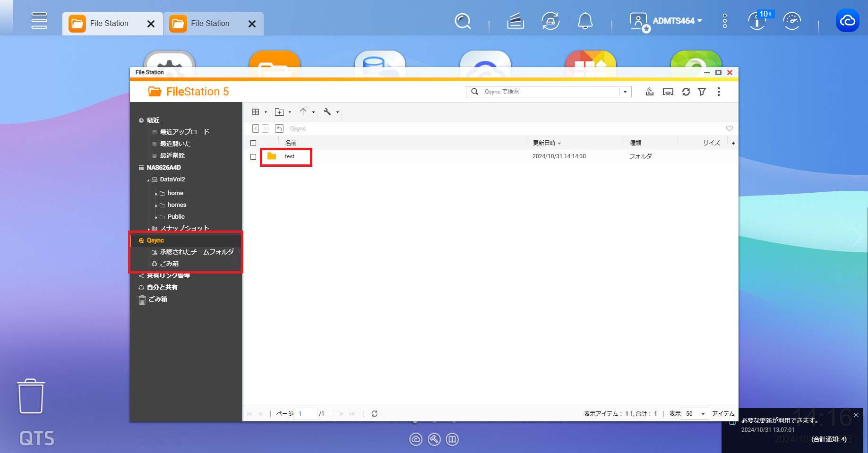This screenshot has width=868, height=453.
Task: Open background tasks icon in top bar
Action: 516,21
